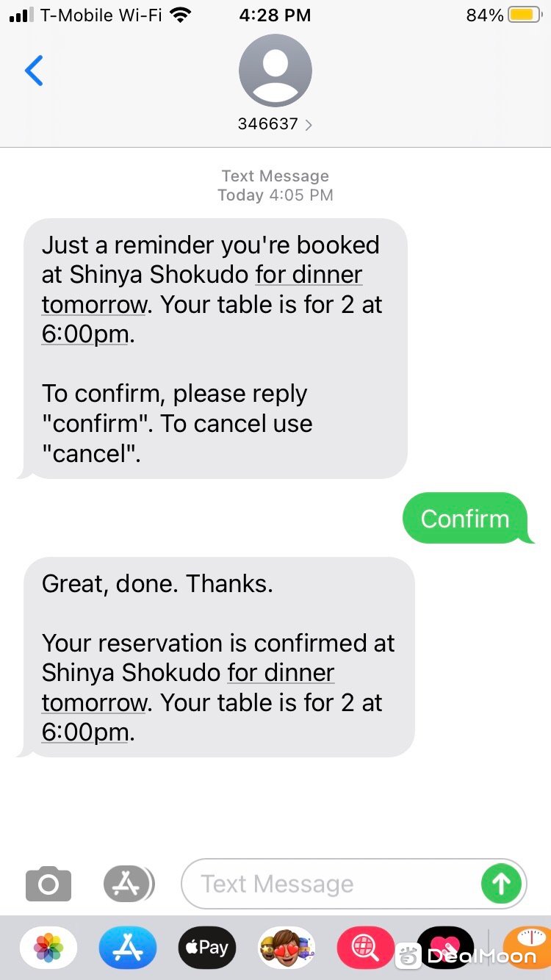Send message with the green arrow button
551x980 pixels.
[x=501, y=884]
